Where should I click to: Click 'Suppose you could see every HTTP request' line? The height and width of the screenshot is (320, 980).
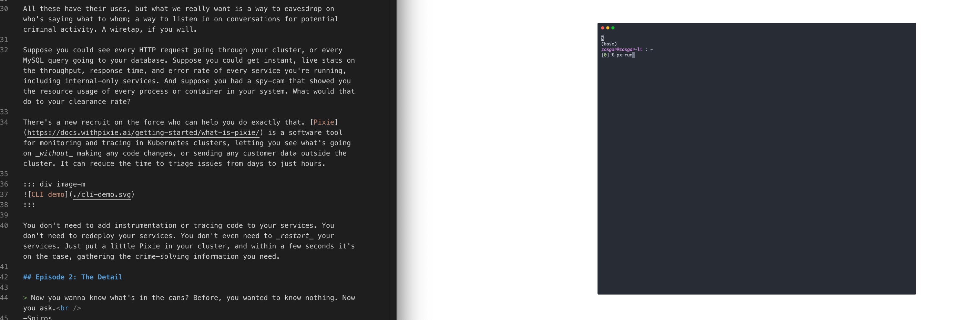[183, 50]
